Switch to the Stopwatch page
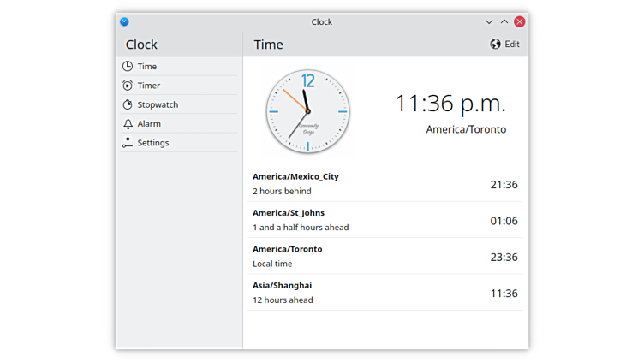 tap(158, 104)
